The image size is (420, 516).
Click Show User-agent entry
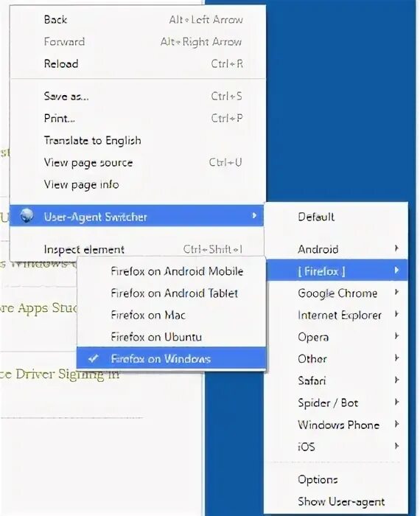point(337,501)
